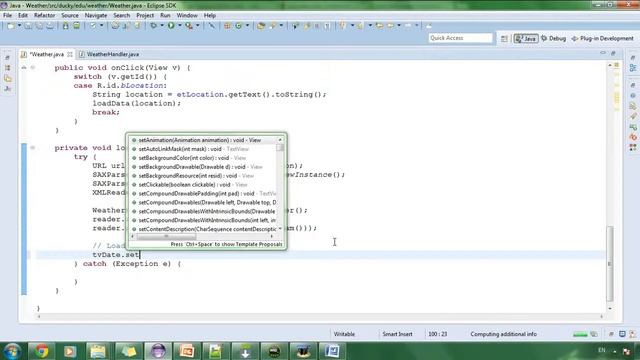Click the green progress indicator in status bar
640x360 pixels.
pyautogui.click(x=580, y=334)
